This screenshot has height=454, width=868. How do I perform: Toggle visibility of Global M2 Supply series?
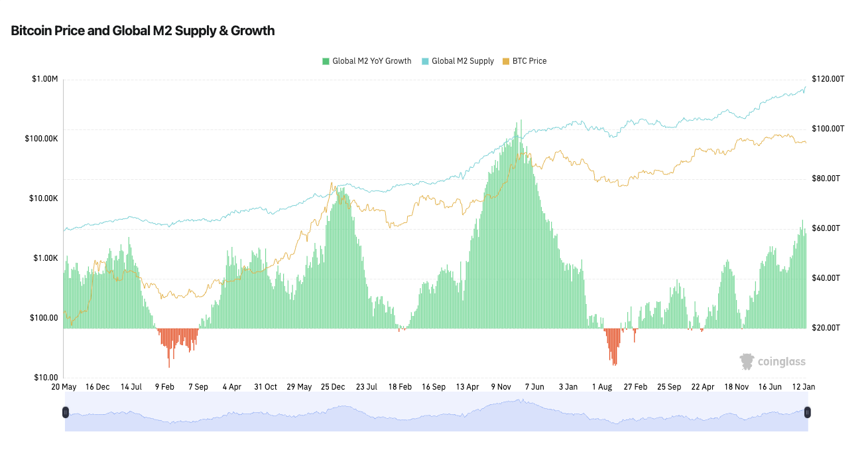click(462, 60)
